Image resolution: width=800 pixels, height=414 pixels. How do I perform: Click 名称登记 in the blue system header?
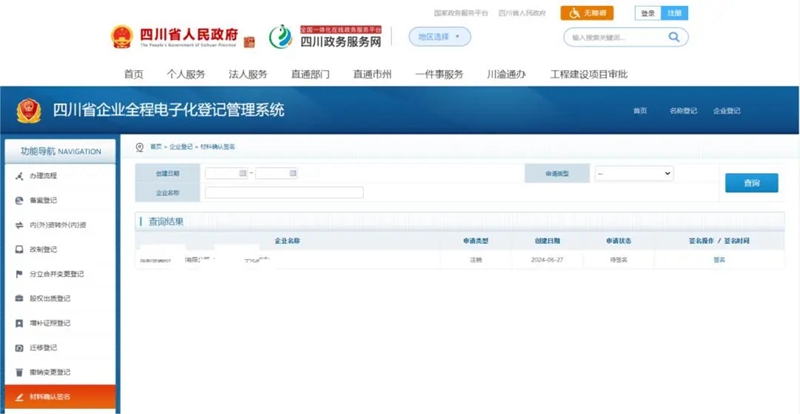[x=683, y=111]
